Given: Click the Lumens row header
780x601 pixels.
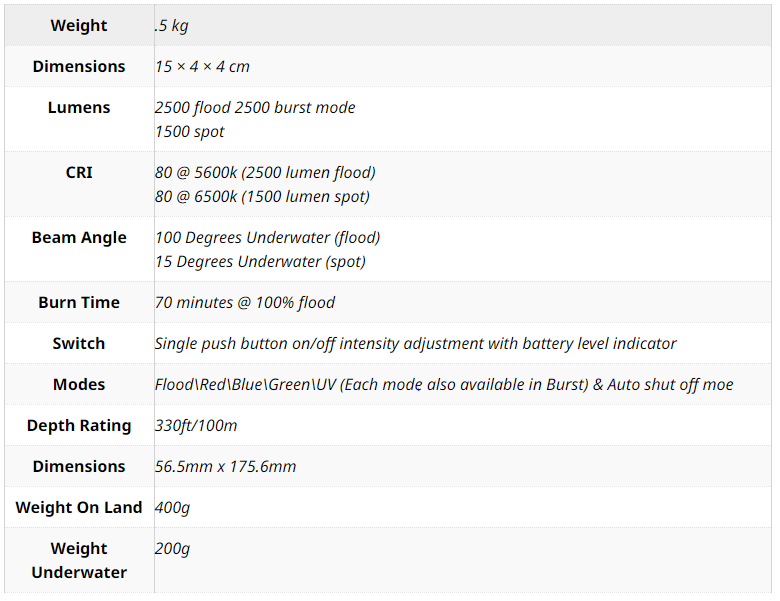Looking at the screenshot, I should tap(79, 107).
